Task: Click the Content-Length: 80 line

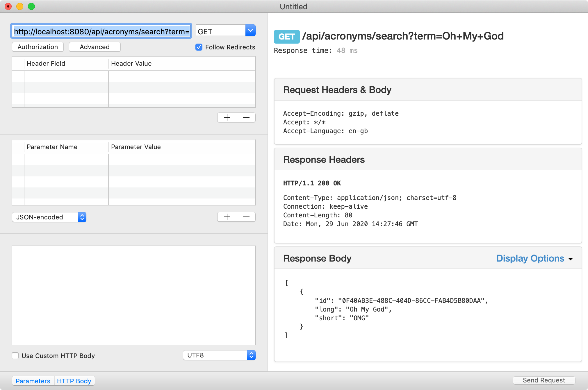Action: [x=318, y=215]
